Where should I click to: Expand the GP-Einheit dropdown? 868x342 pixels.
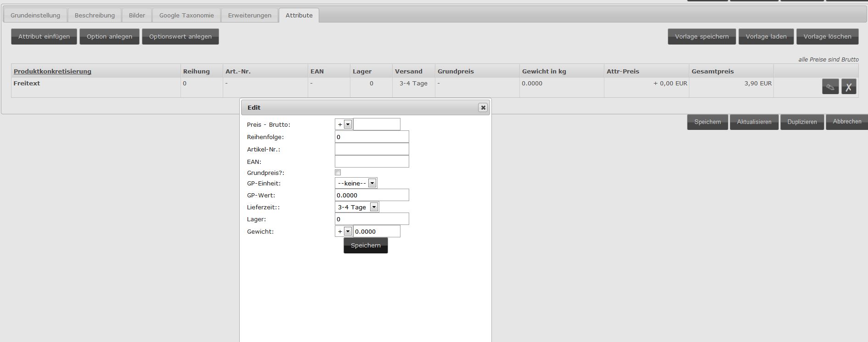point(356,183)
